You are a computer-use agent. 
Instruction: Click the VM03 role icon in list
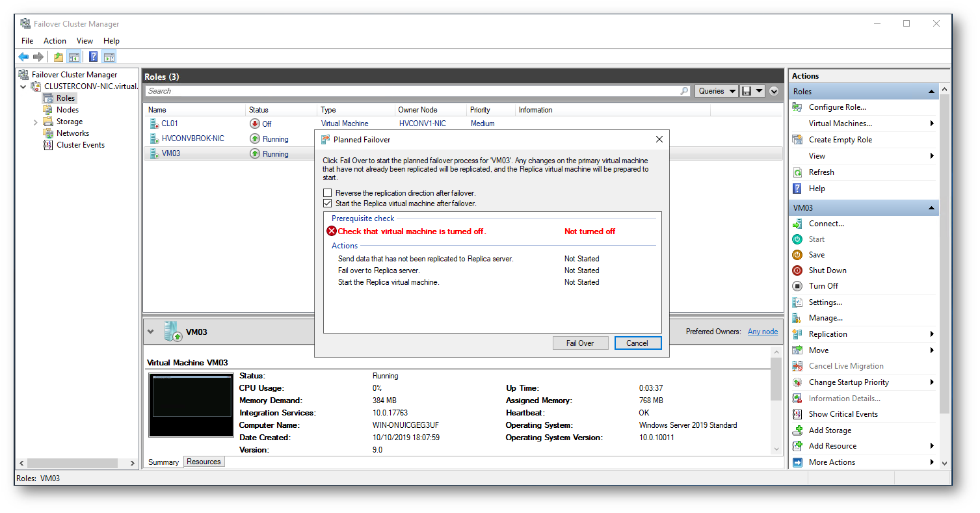(x=154, y=154)
